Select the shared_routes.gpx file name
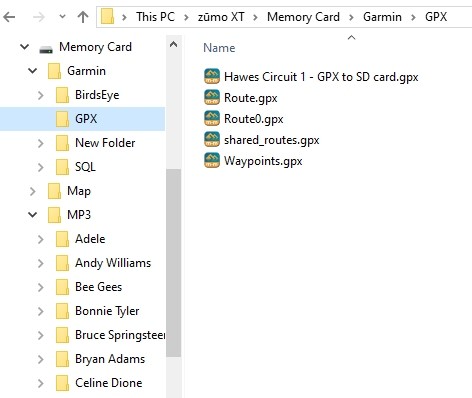Viewport: 472px width, 398px height. [272, 140]
